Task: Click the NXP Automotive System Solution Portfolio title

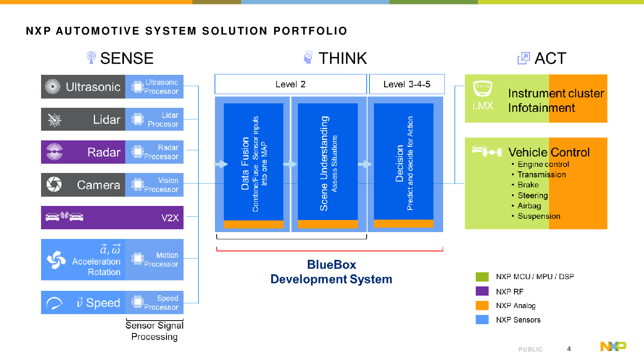Action: coord(186,31)
